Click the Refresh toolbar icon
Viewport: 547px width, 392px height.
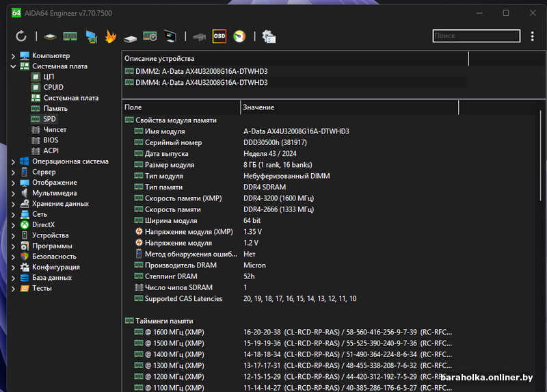pos(21,36)
